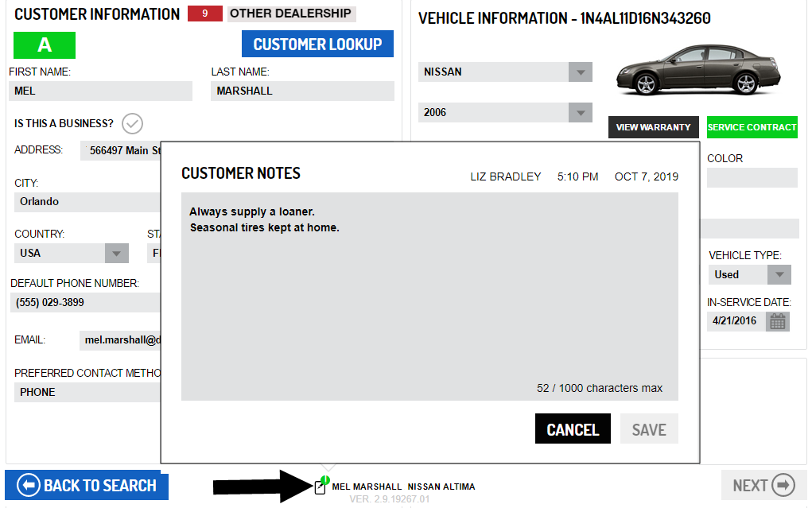Go Back To Search
Viewport: 812px width, 508px height.
(87, 486)
